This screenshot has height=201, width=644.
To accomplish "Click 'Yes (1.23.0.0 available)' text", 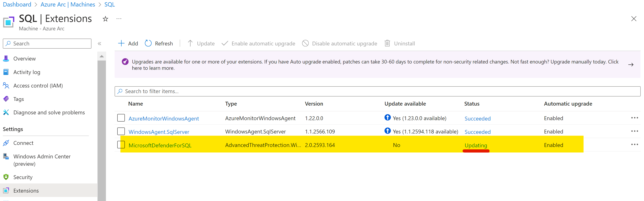I will [419, 118].
